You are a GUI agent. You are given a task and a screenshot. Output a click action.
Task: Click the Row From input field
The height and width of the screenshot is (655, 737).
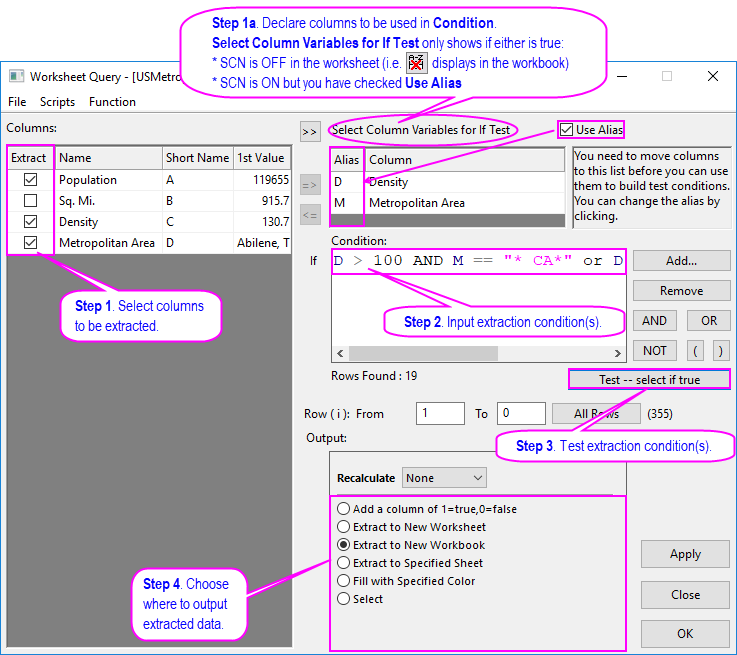pos(440,413)
